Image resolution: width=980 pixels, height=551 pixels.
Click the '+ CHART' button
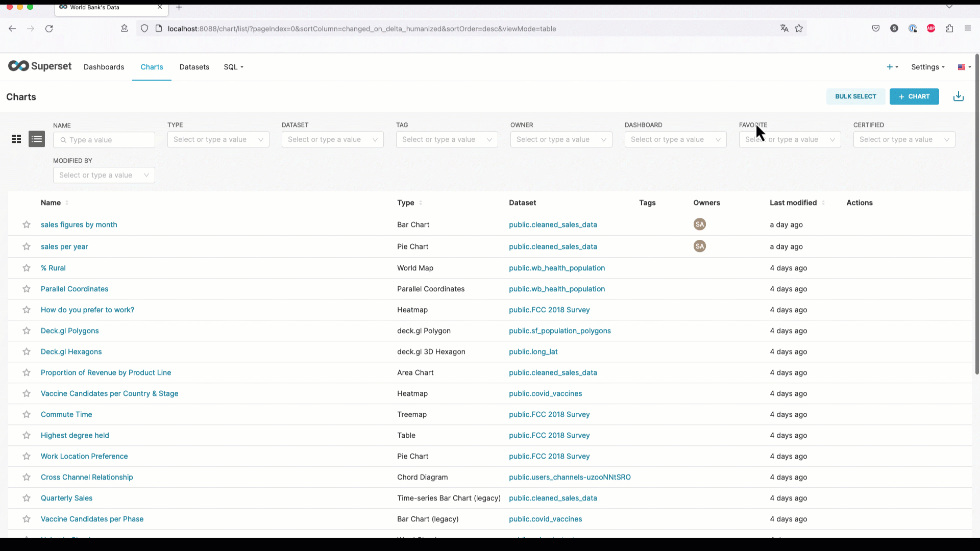click(x=915, y=96)
